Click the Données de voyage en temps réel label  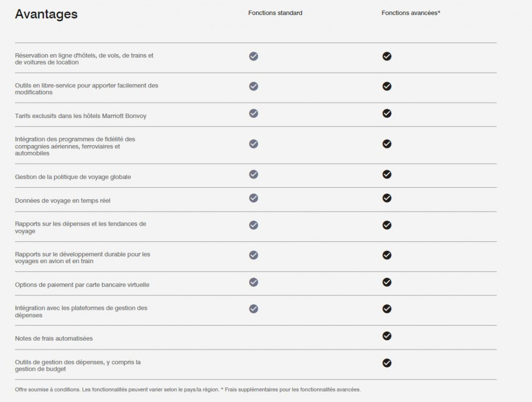pyautogui.click(x=62, y=201)
